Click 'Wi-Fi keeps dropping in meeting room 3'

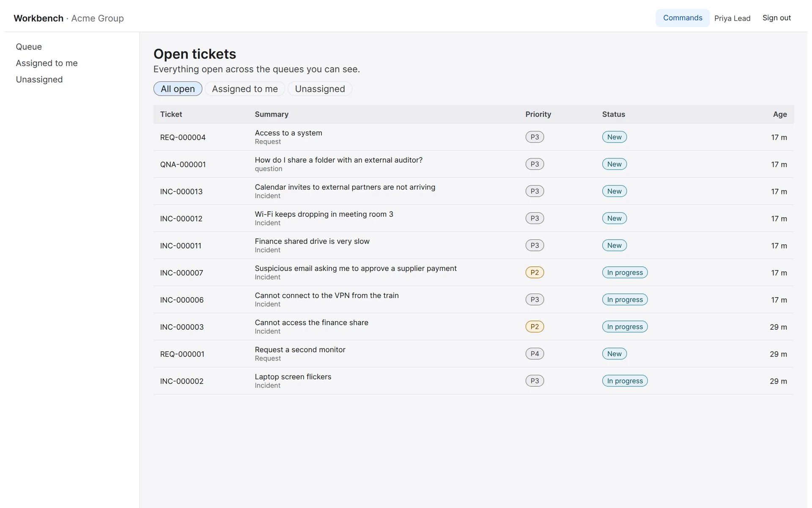(x=324, y=214)
